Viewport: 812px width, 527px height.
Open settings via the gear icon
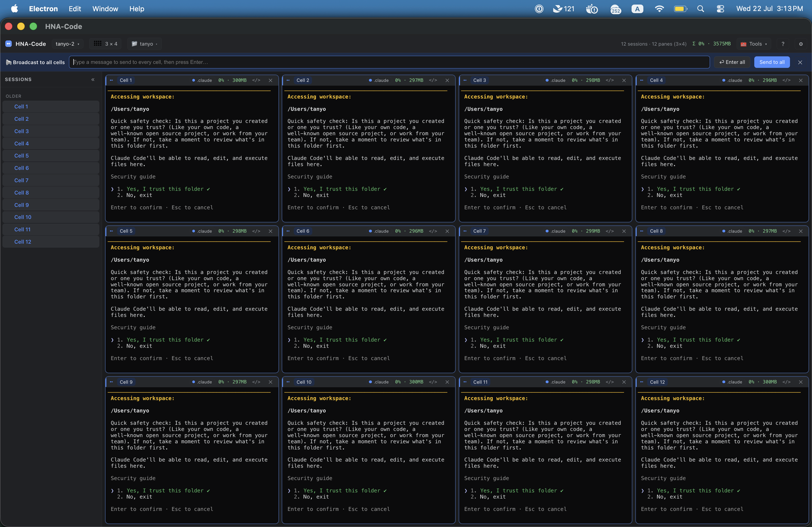tap(801, 44)
